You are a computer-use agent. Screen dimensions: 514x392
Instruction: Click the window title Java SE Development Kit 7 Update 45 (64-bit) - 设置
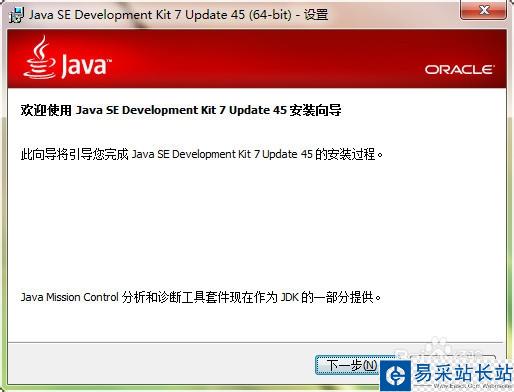178,15
